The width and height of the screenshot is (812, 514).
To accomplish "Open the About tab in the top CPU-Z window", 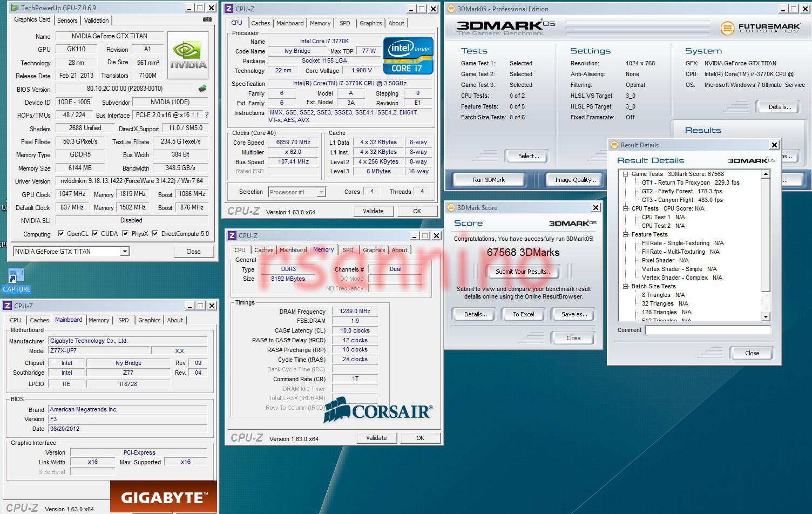I will click(x=396, y=23).
